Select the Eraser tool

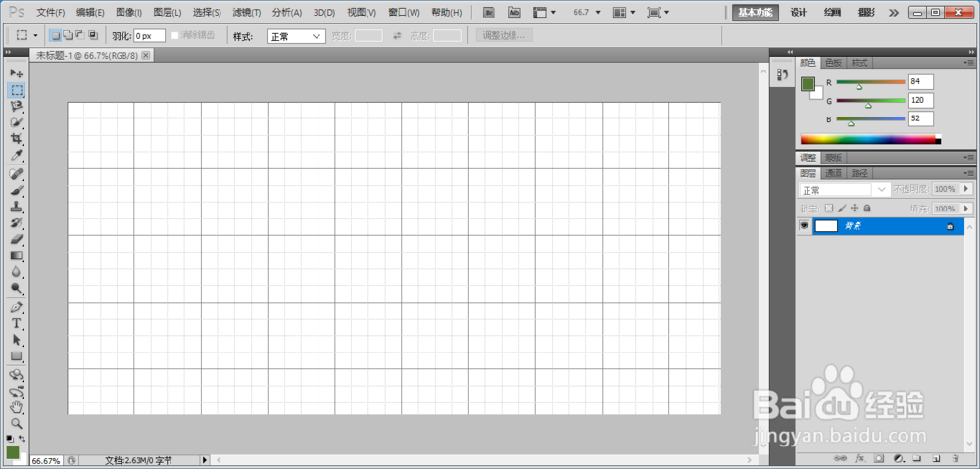(17, 239)
